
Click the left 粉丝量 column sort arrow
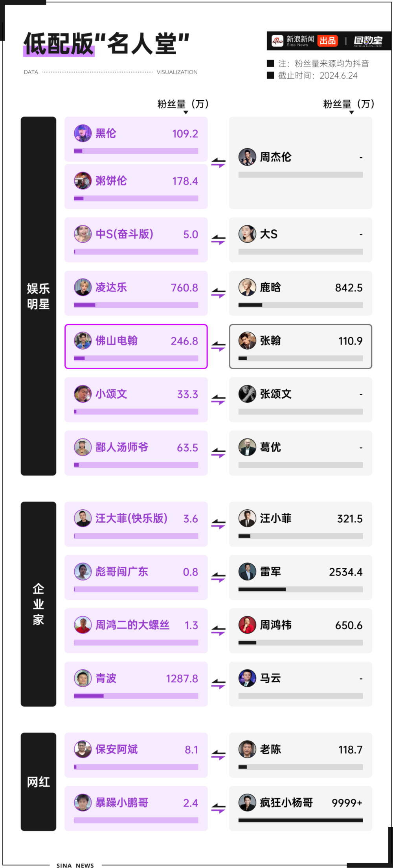pos(186,113)
